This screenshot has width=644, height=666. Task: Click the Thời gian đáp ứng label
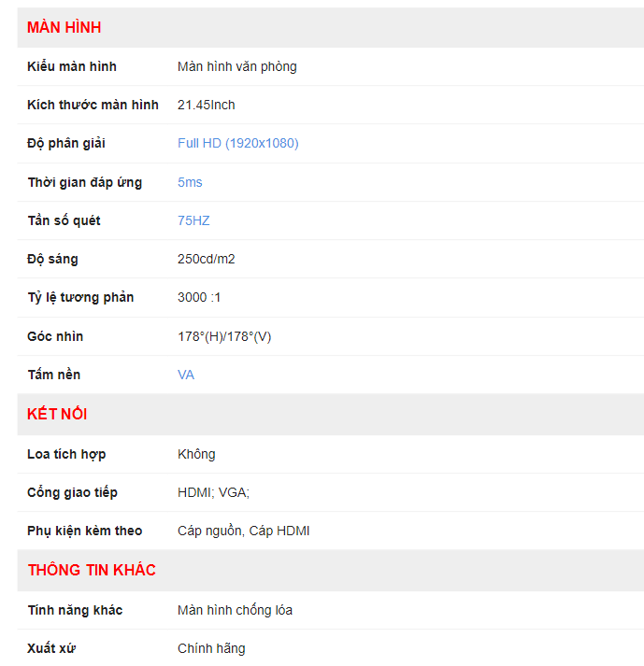point(84,182)
